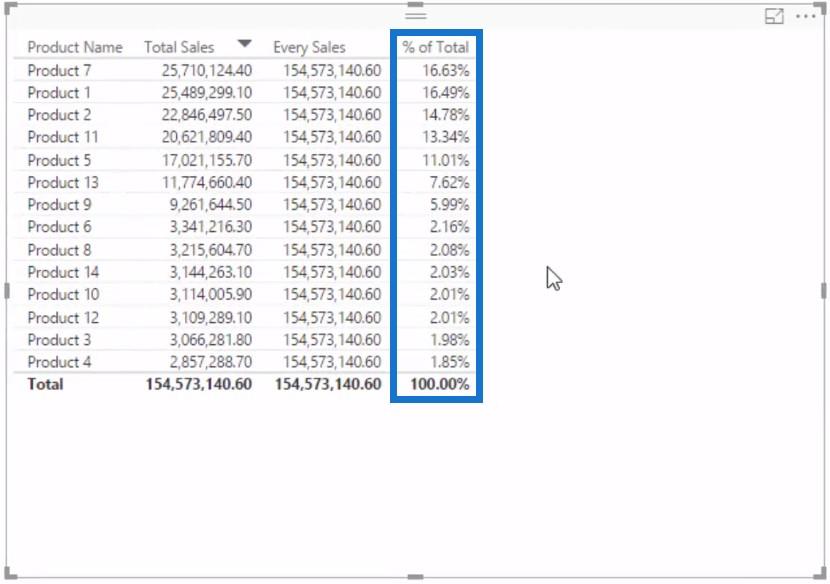Click the 25,489,299.10 sales value
This screenshot has width=830, height=584.
206,93
